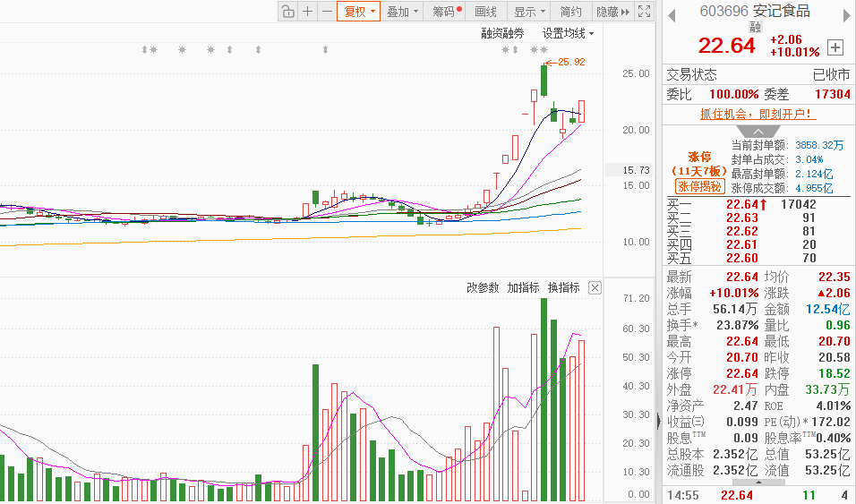Click the 买四 bid price 22.61
856x504 pixels.
pyautogui.click(x=742, y=244)
